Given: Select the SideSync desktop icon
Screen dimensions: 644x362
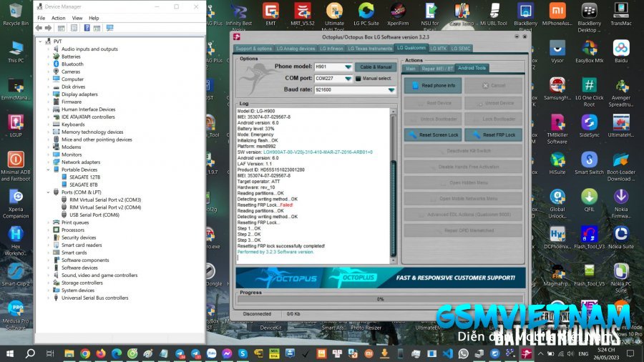Looking at the screenshot, I should (x=590, y=126).
